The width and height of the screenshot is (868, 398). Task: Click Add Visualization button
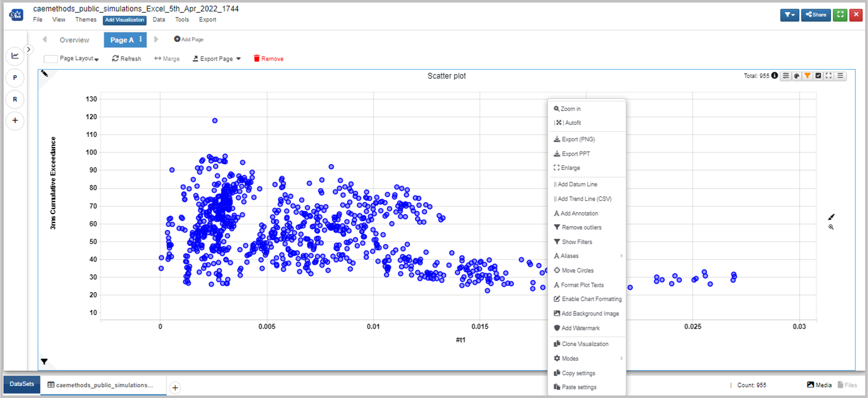click(125, 20)
